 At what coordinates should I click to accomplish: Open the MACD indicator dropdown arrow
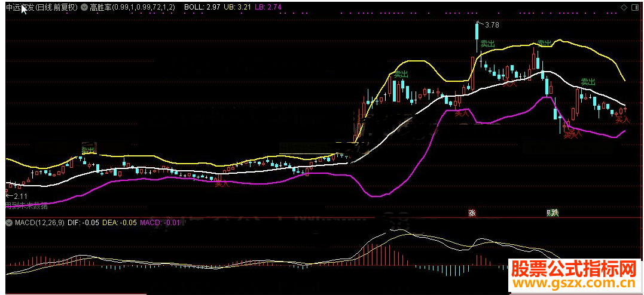[x=9, y=223]
